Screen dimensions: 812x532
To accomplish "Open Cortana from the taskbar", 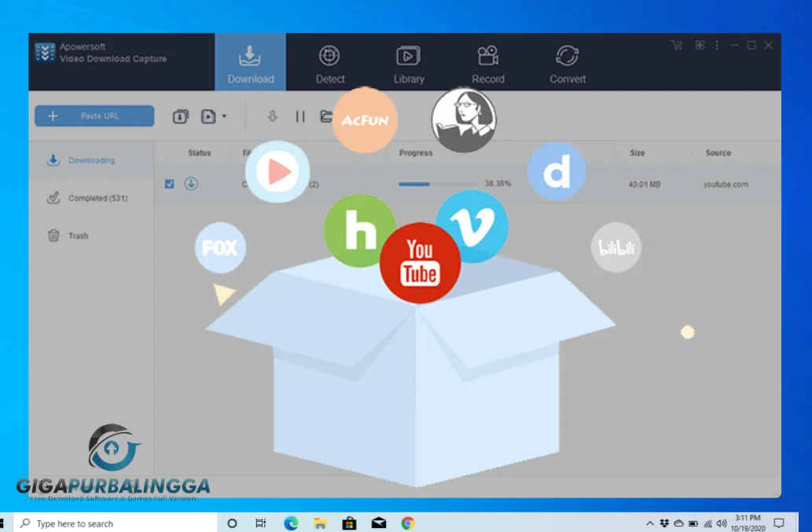I will (x=232, y=523).
